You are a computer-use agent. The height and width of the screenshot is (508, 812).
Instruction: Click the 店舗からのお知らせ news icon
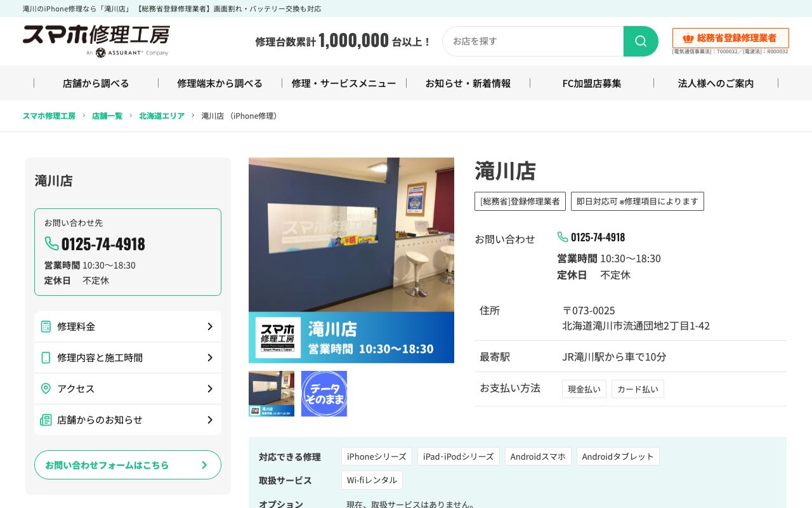[x=46, y=420]
